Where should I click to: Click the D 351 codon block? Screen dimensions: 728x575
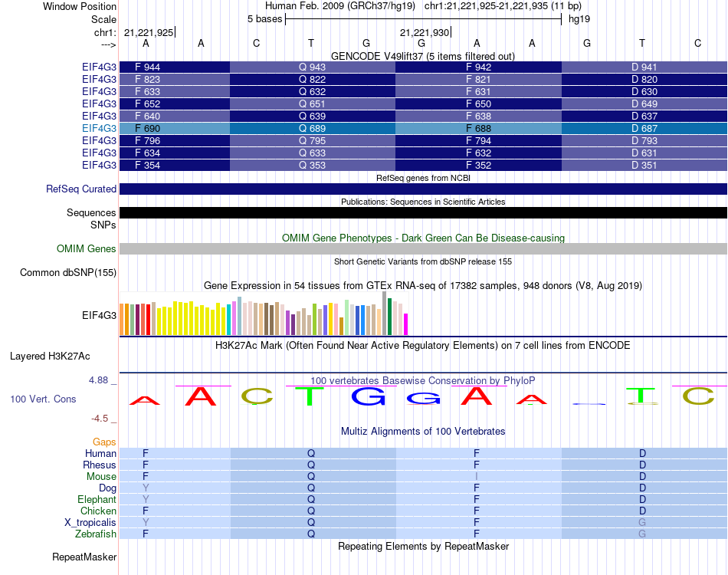point(644,165)
